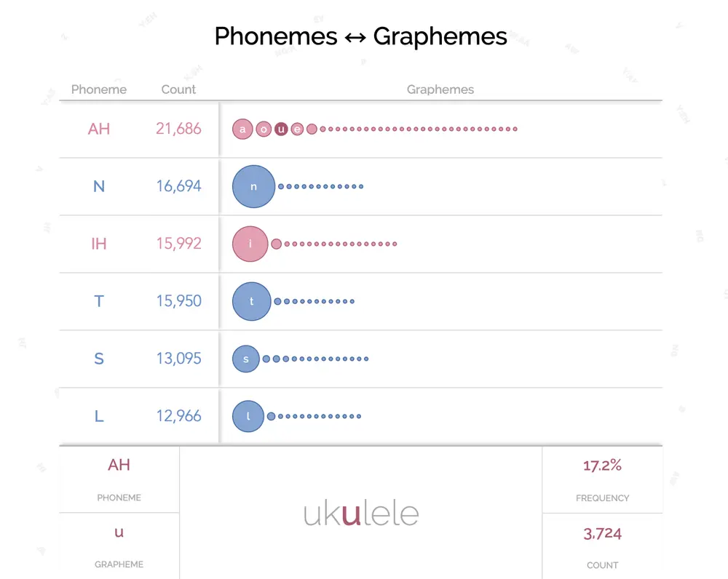
Task: Select the IH phoneme row label
Action: (x=99, y=244)
